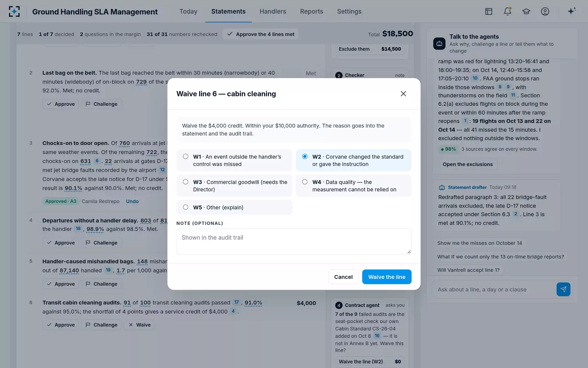Click Waive the line (W2) in Contract agent
The image size is (588, 368).
tap(370, 361)
